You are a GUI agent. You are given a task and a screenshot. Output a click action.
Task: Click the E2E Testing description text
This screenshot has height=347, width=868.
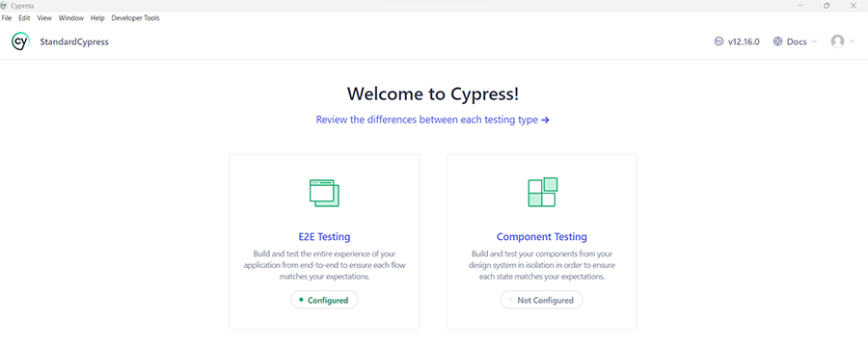click(x=324, y=265)
